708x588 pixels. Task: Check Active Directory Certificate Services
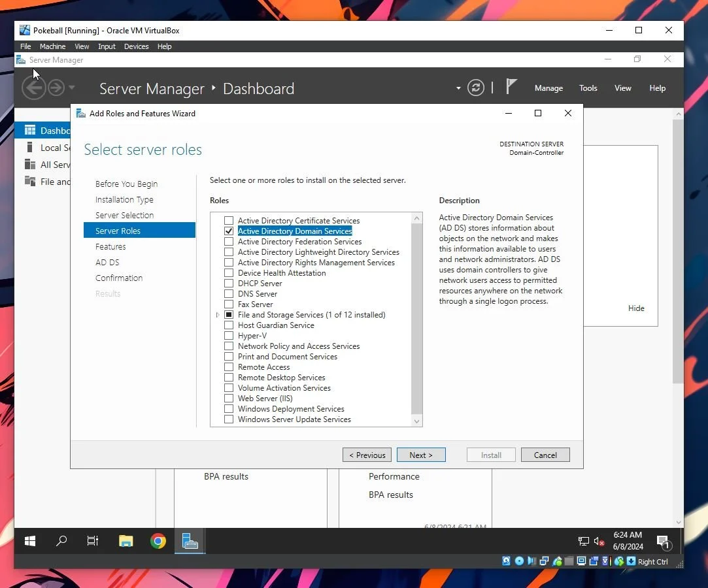coord(229,221)
